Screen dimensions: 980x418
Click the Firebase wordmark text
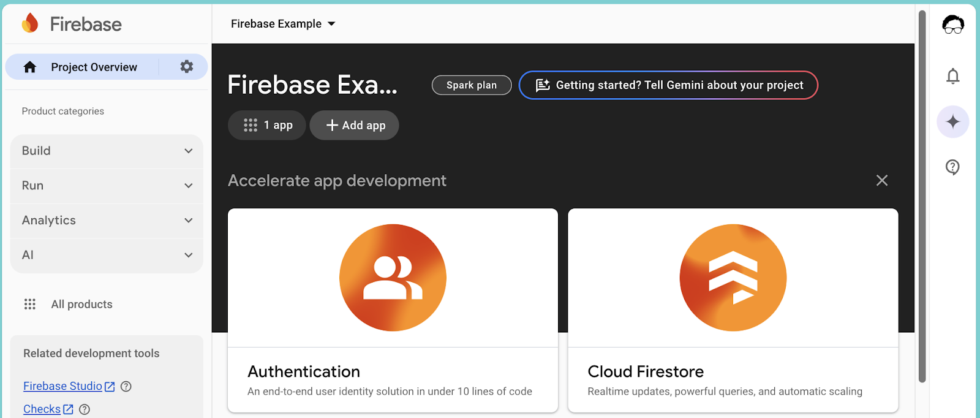point(86,24)
